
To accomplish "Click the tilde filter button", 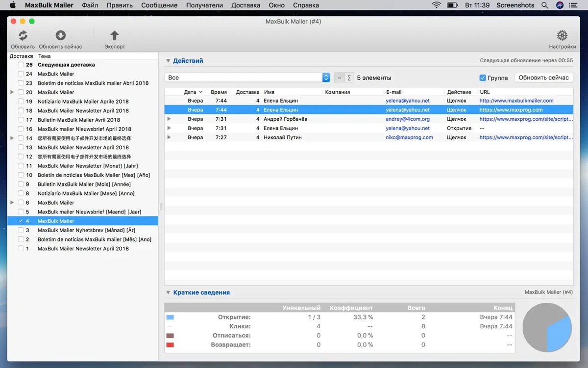I will 339,78.
